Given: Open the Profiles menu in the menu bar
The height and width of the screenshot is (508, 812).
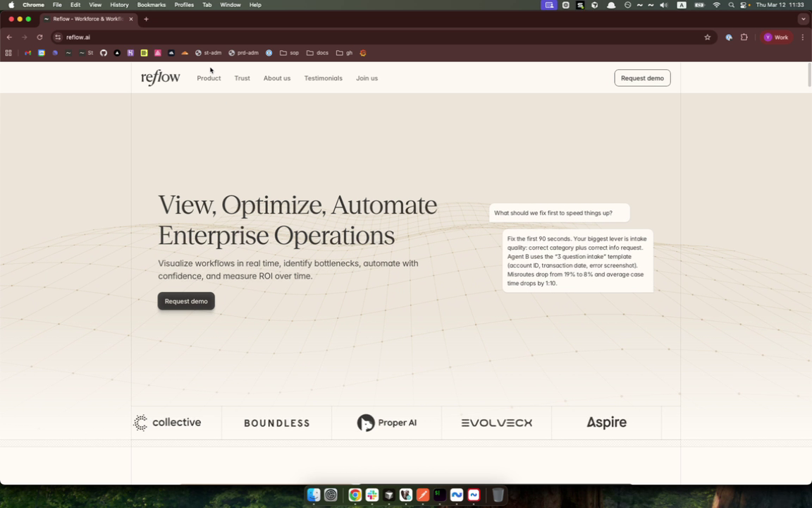Looking at the screenshot, I should (x=184, y=5).
